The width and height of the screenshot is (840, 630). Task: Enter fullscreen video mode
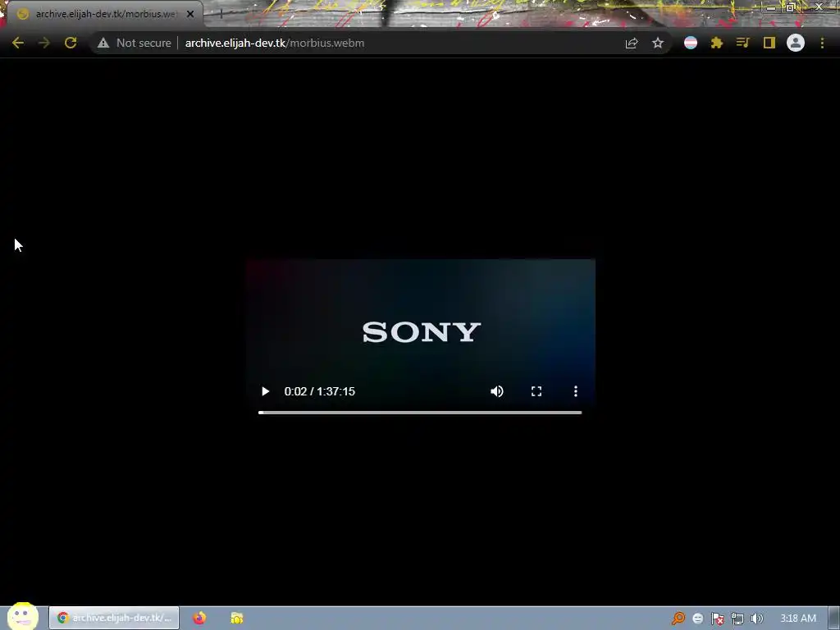tap(536, 391)
